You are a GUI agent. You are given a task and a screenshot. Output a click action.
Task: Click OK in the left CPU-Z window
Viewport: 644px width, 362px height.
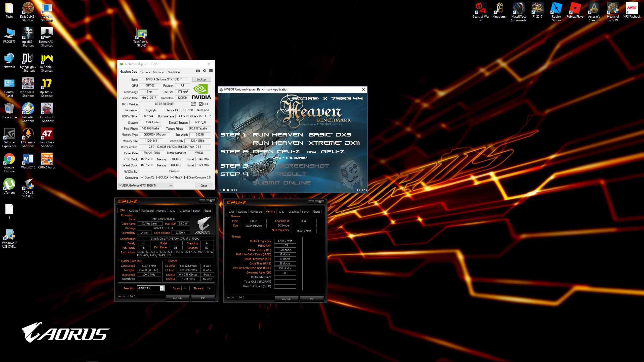(203, 298)
